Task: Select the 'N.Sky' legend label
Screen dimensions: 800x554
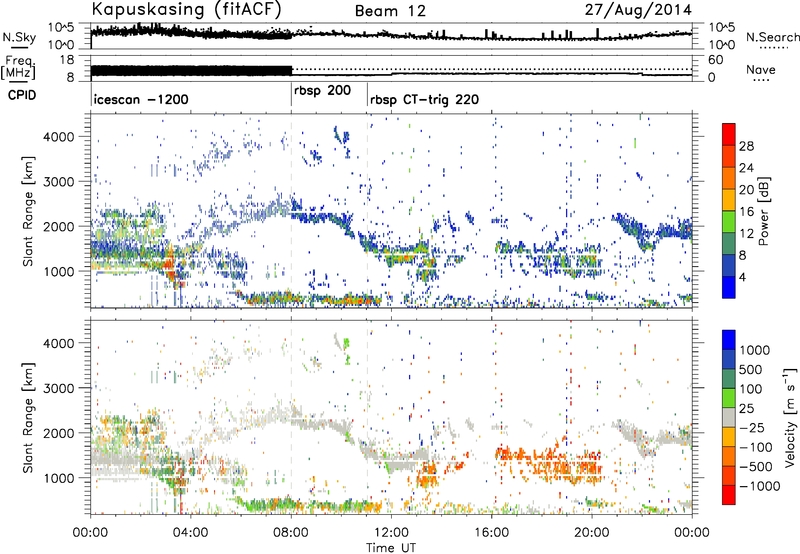Action: click(19, 37)
